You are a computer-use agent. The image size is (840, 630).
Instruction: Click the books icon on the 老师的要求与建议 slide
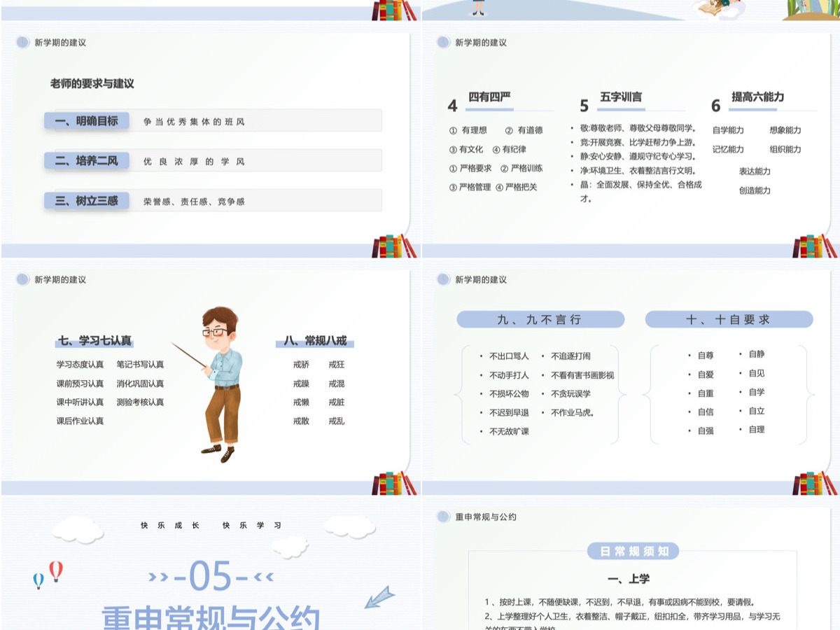point(394,246)
